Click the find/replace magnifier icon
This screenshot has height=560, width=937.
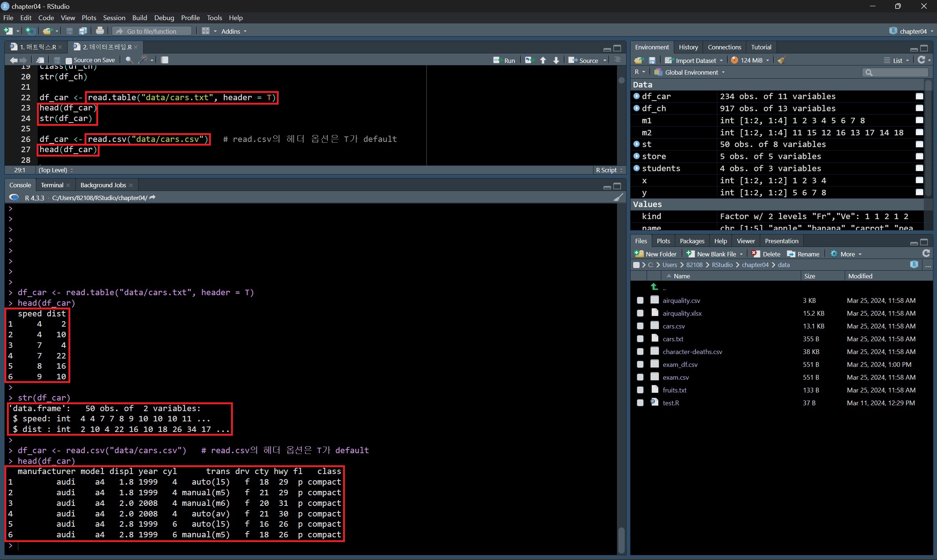coord(129,60)
